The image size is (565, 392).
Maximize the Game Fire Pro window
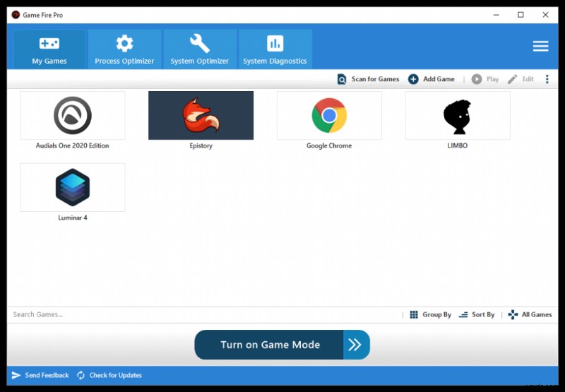[521, 15]
